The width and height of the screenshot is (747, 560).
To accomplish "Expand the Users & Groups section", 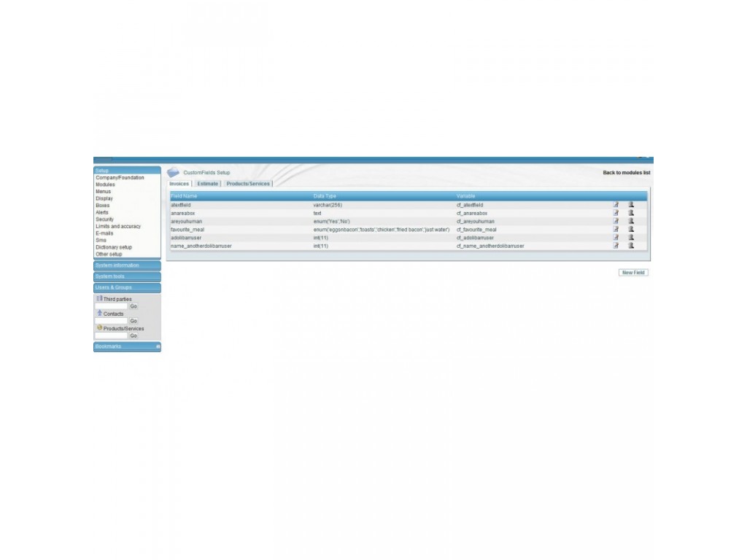I will [x=127, y=287].
